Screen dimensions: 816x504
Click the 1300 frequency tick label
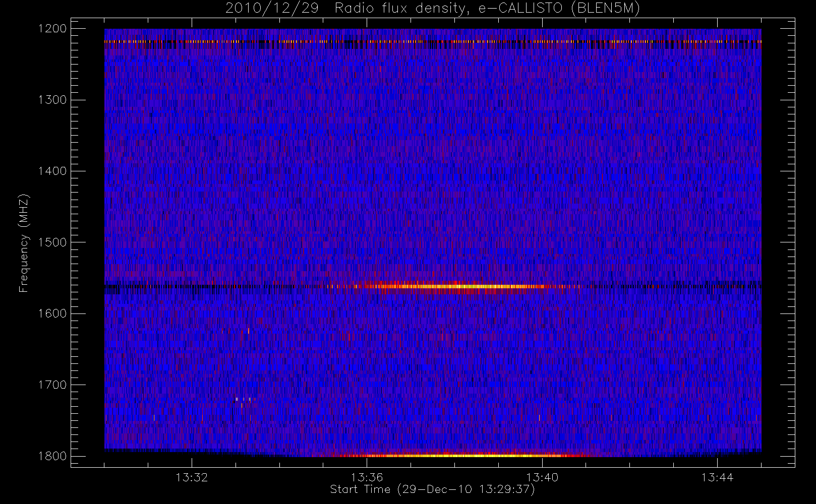pos(52,100)
